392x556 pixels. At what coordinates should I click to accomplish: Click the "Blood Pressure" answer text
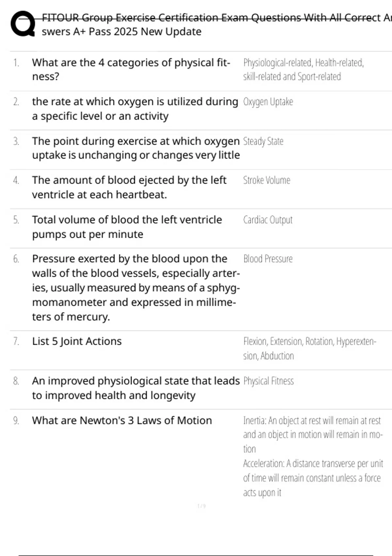(268, 259)
